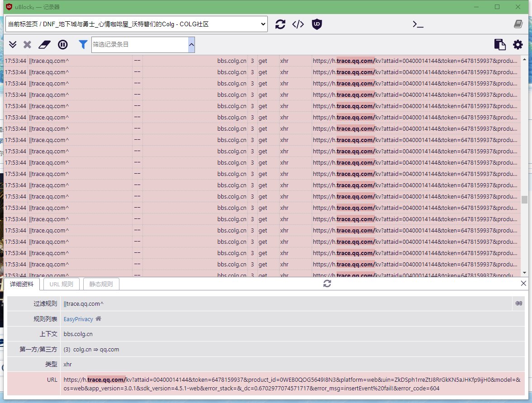Focus the 筛选记录条目 filter input
Viewport: 532px width, 403px height.
point(140,44)
